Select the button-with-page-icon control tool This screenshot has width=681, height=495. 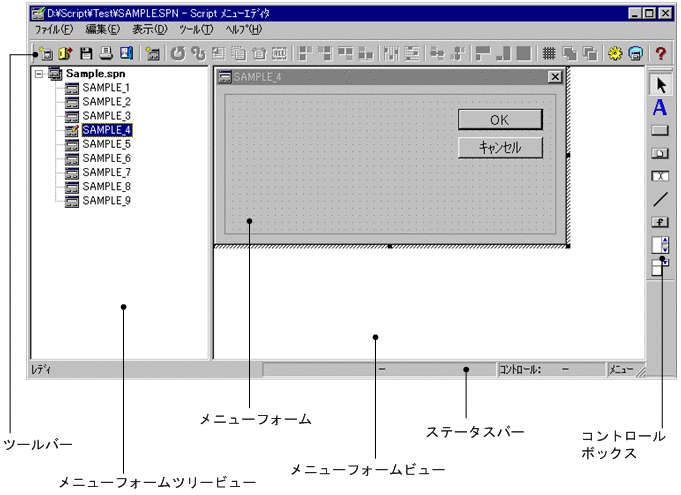(660, 153)
